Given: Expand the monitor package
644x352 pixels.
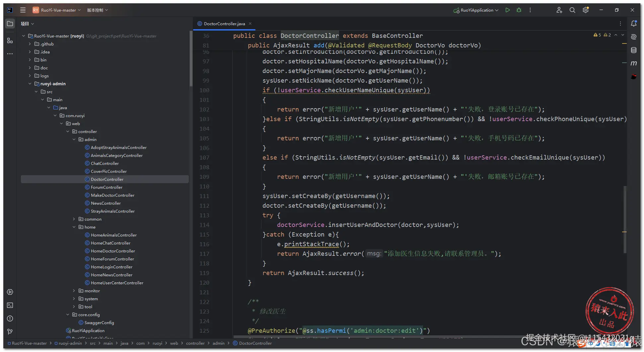Looking at the screenshot, I should click(74, 291).
